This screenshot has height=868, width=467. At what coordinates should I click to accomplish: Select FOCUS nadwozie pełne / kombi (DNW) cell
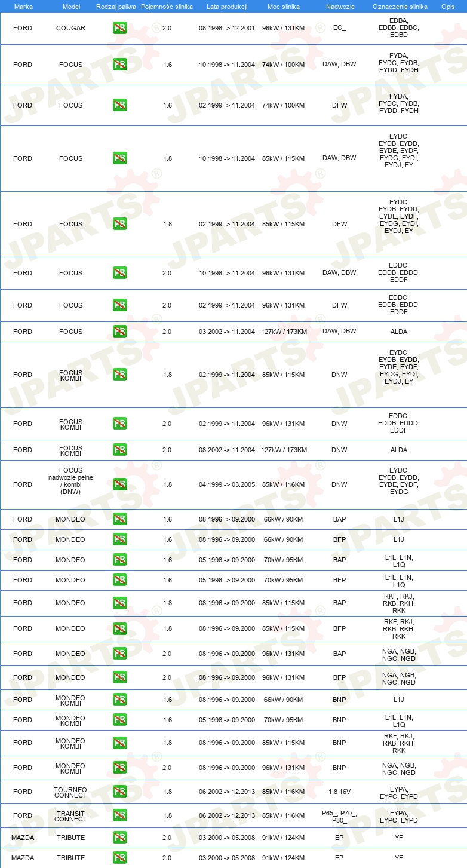click(x=70, y=481)
